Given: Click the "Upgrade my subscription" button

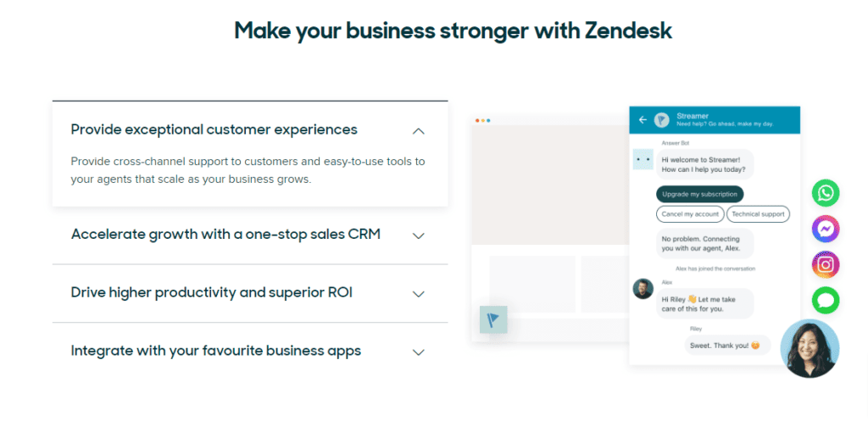Looking at the screenshot, I should coord(699,194).
